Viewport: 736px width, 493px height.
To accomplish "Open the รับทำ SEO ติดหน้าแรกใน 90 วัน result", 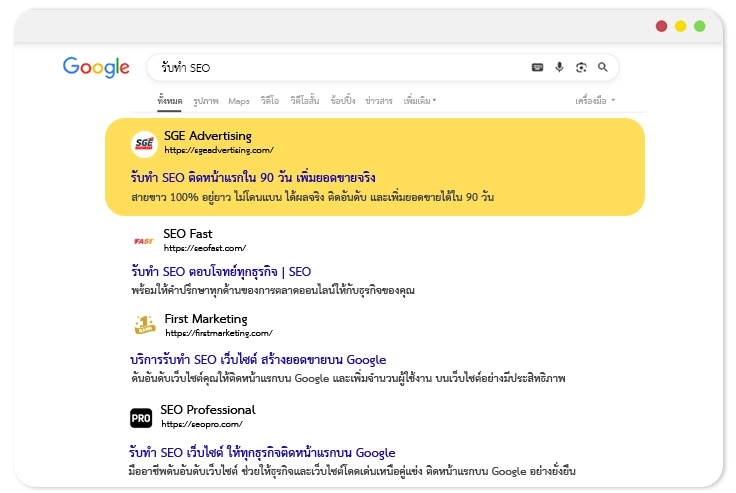I will [x=253, y=177].
